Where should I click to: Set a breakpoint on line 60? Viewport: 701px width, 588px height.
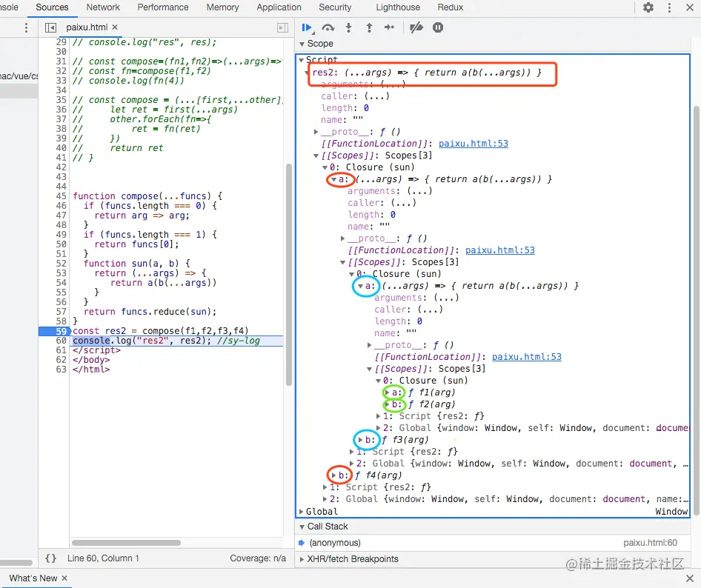[x=61, y=341]
